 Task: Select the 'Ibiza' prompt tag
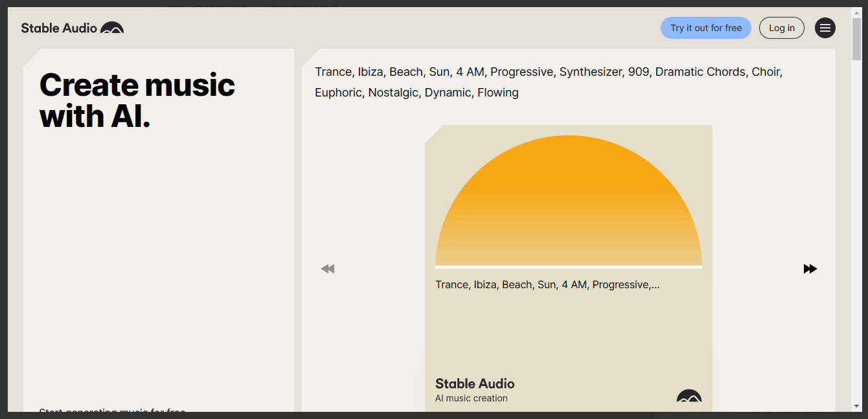tap(369, 71)
